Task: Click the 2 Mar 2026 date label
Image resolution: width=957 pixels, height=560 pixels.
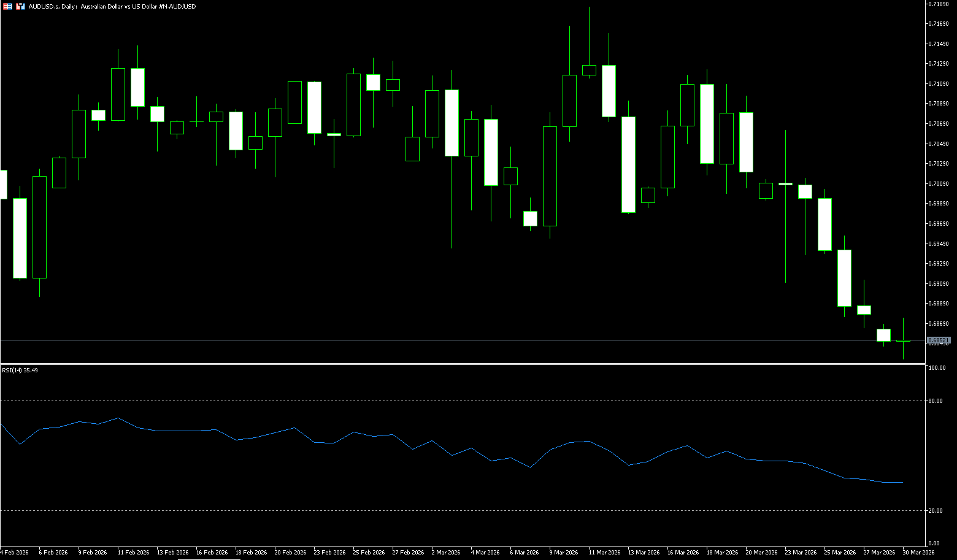Action: click(x=446, y=553)
